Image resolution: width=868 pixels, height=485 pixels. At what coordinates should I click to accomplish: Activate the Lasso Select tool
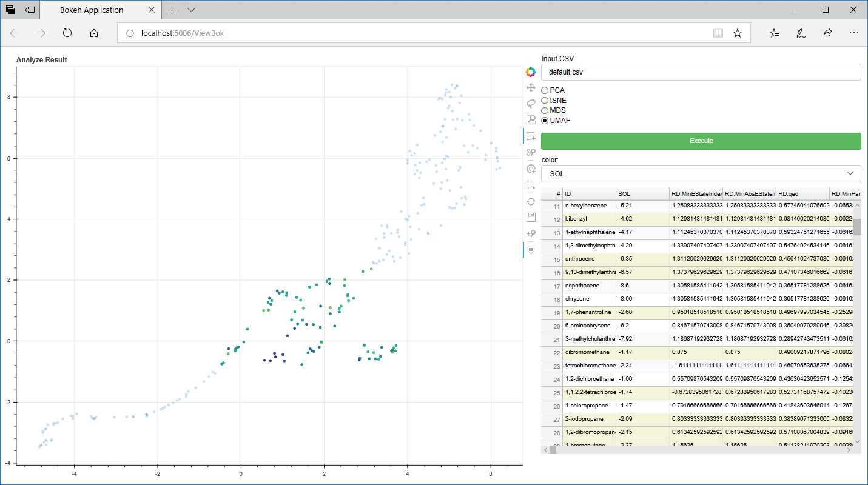531,104
